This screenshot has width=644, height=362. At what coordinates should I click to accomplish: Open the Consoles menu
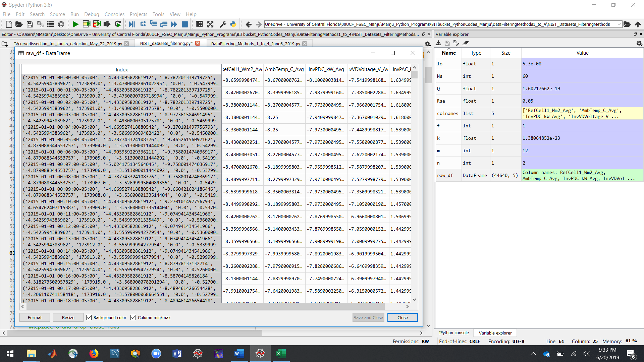point(114,14)
